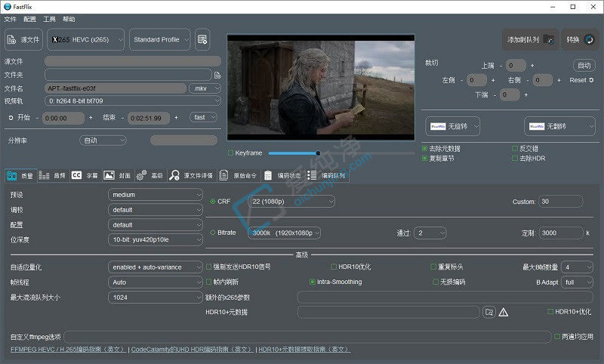Open the 预设 medium preset dropdown
The image size is (604, 364).
coord(156,195)
